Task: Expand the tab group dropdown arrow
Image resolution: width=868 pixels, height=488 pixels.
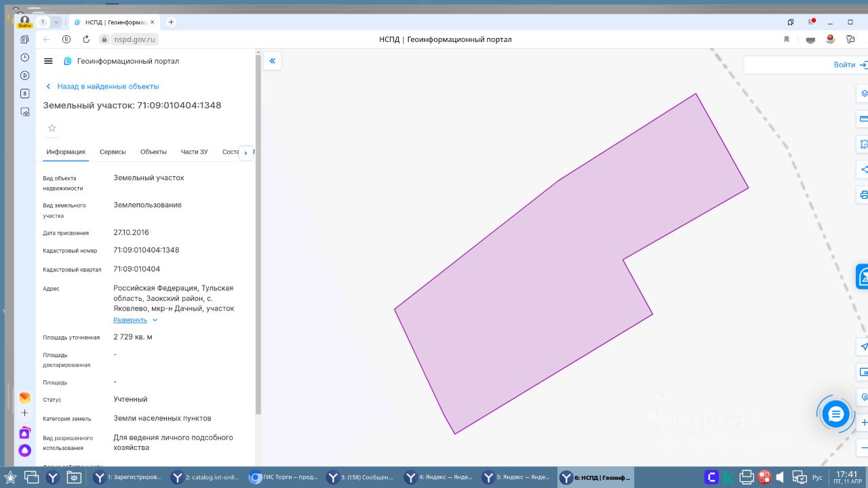Action: (x=56, y=22)
